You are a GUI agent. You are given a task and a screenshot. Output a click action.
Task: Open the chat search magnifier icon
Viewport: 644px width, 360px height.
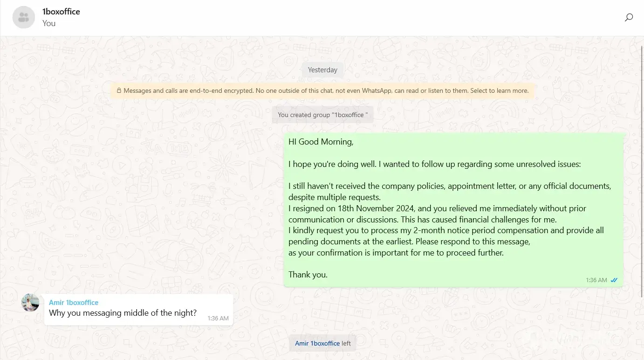pos(629,18)
